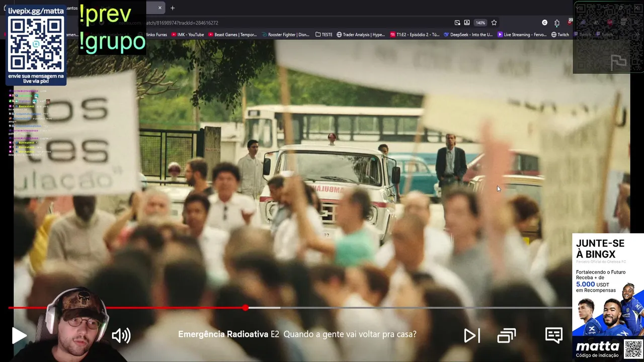Open the TESTE bookmarks folder
The width and height of the screenshot is (644, 362).
coord(324,35)
